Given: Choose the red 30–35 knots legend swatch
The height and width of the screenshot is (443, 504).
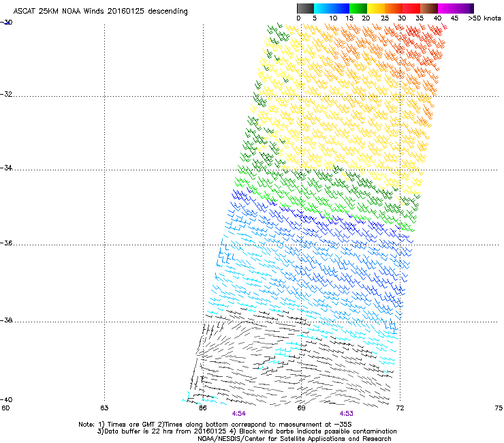Looking at the screenshot, I should 411,8.
